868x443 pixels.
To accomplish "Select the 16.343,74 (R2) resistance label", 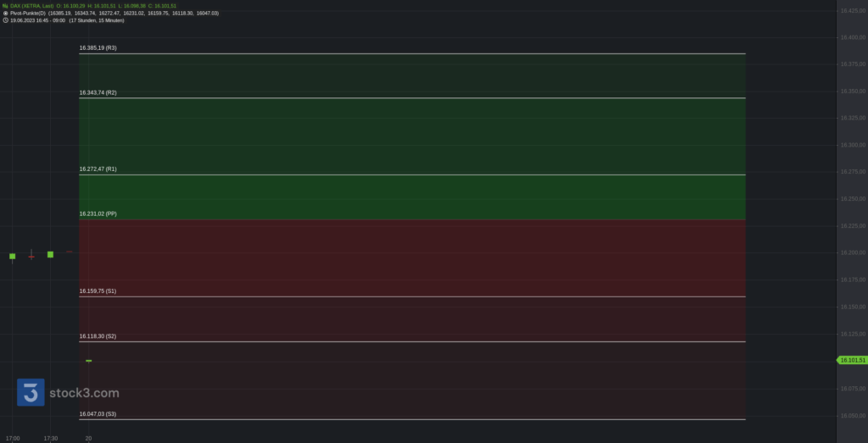I will [98, 93].
